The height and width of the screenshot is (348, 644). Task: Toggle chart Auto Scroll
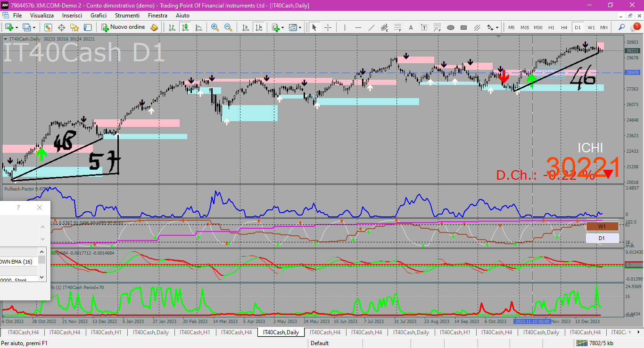245,27
